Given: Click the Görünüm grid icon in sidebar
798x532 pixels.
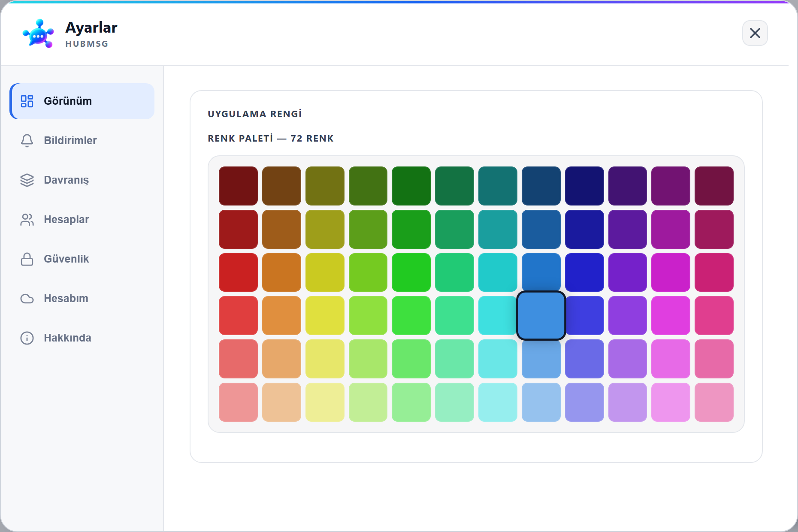Looking at the screenshot, I should point(27,101).
